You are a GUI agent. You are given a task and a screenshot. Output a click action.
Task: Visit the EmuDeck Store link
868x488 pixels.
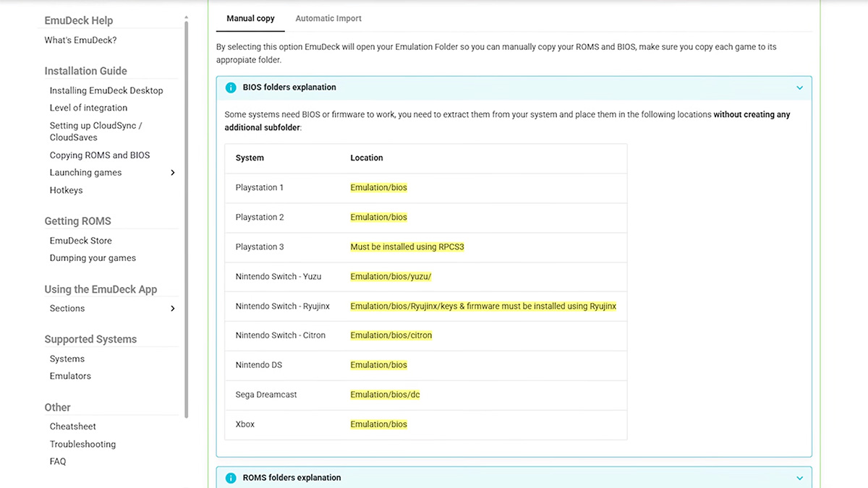(80, 241)
